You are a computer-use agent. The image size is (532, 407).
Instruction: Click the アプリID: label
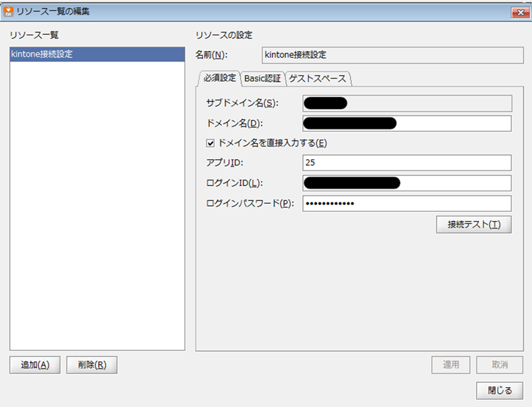click(x=225, y=163)
